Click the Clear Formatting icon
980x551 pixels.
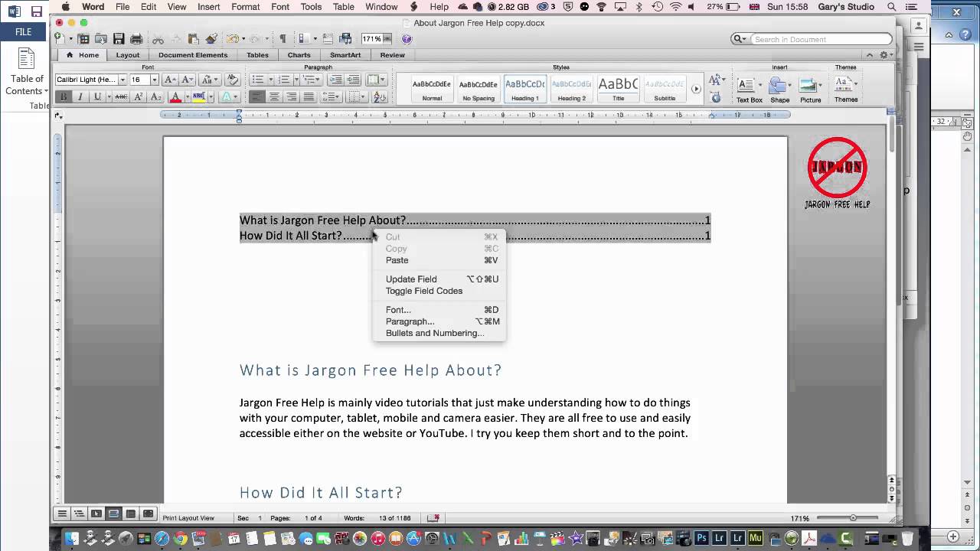point(232,80)
